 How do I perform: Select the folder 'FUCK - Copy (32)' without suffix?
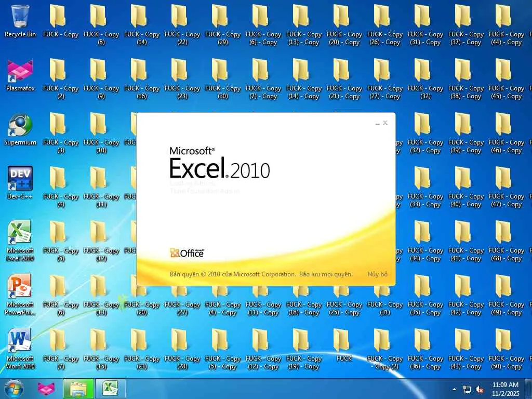[425, 79]
